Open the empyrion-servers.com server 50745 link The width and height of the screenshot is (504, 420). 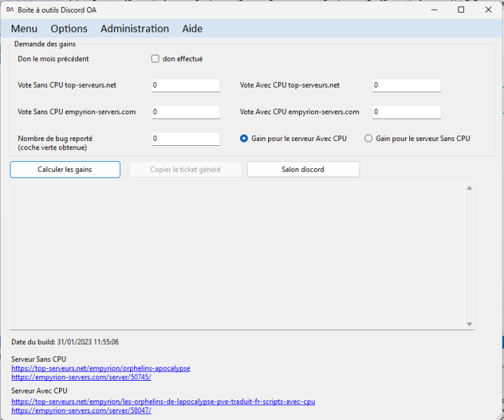click(x=81, y=377)
